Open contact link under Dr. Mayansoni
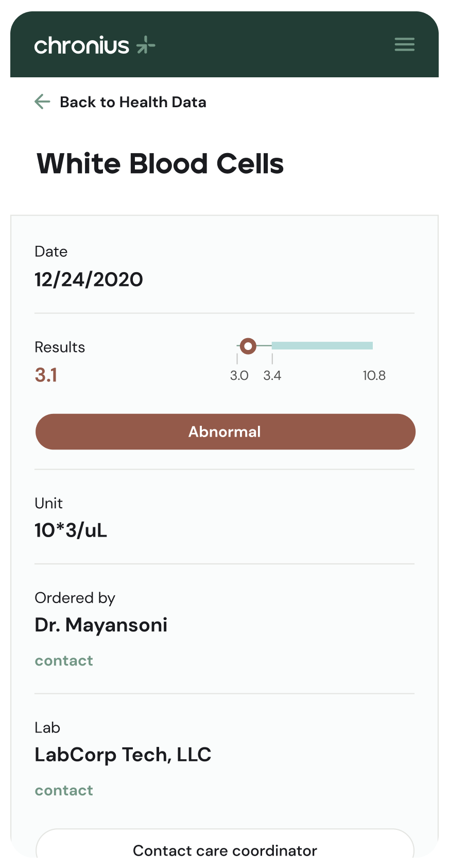449x868 pixels. click(64, 661)
